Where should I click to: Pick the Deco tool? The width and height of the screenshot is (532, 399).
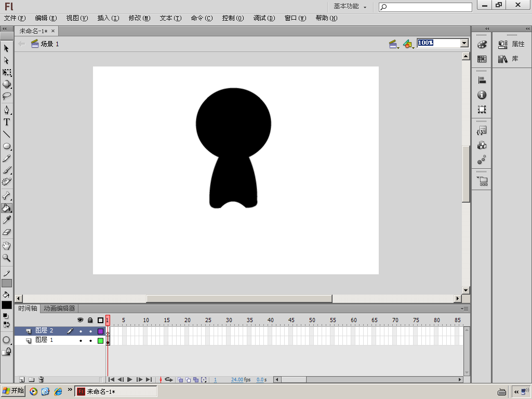[x=7, y=182]
